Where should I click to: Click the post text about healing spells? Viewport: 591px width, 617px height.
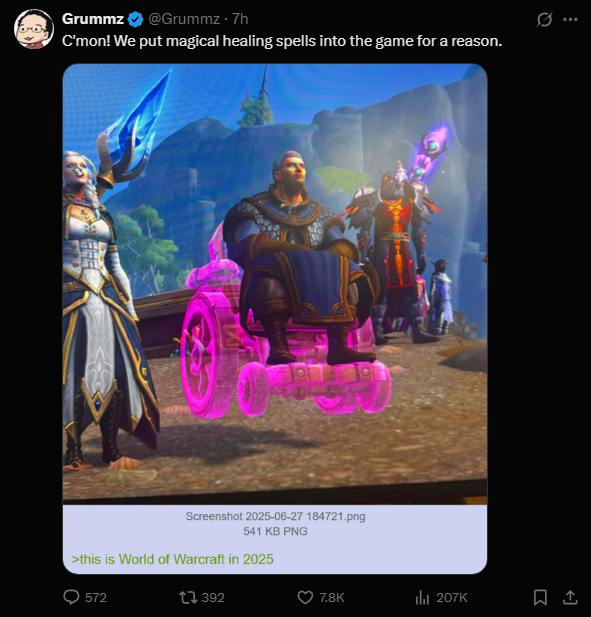coord(282,41)
